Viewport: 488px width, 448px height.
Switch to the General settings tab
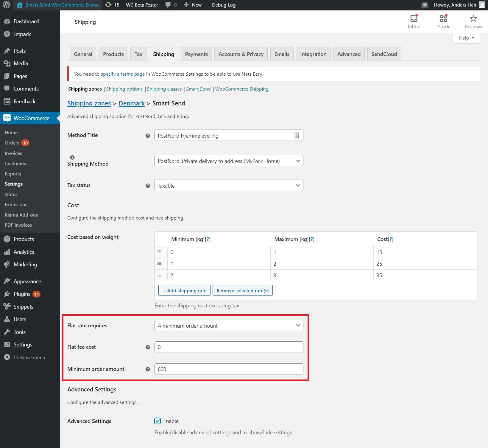pos(83,54)
